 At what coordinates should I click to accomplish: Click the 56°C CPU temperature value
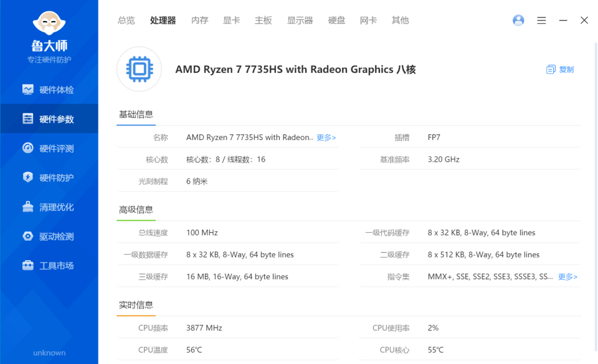[x=194, y=350]
